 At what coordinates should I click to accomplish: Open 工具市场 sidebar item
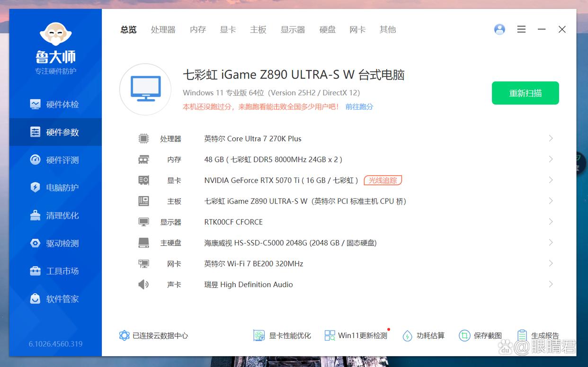[55, 271]
